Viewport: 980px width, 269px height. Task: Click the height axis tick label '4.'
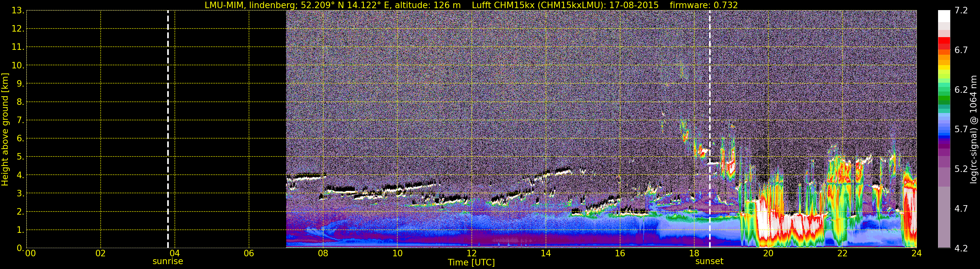(x=20, y=175)
